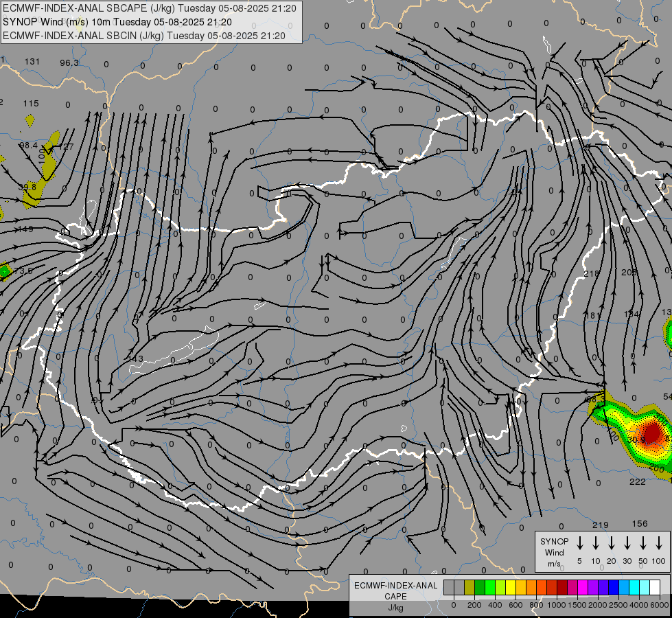Select the dark red swatch at 1000 J/kg
This screenshot has height=618, width=672.
point(562,587)
